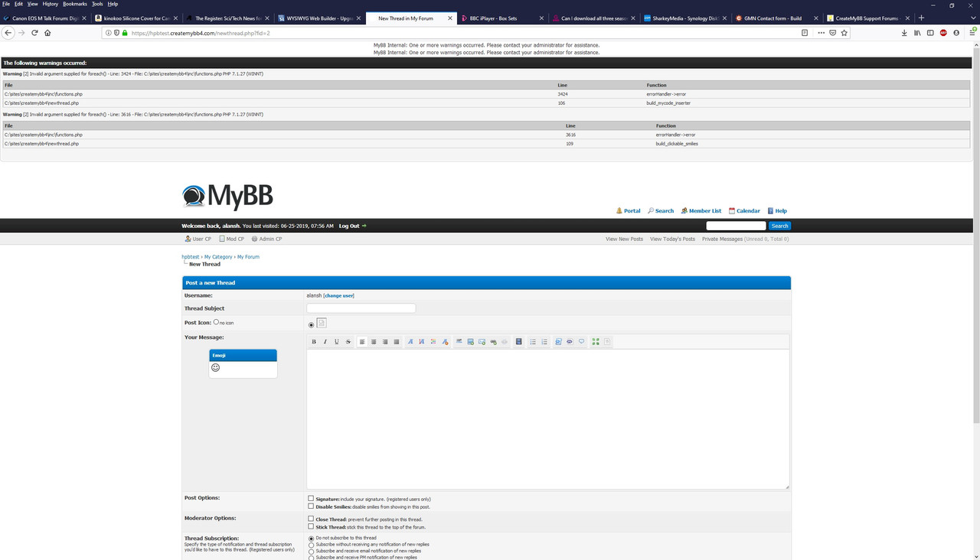Screen dimensions: 980x560
Task: Justify message text
Action: [397, 341]
